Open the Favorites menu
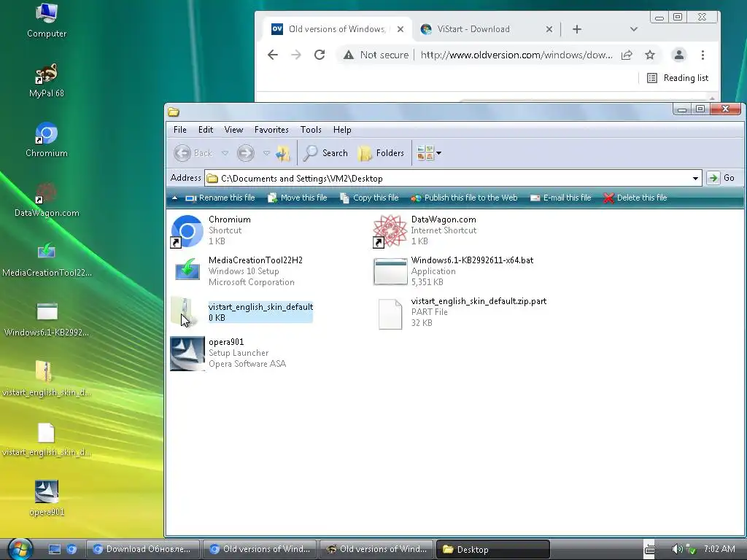This screenshot has height=560, width=747. click(271, 130)
